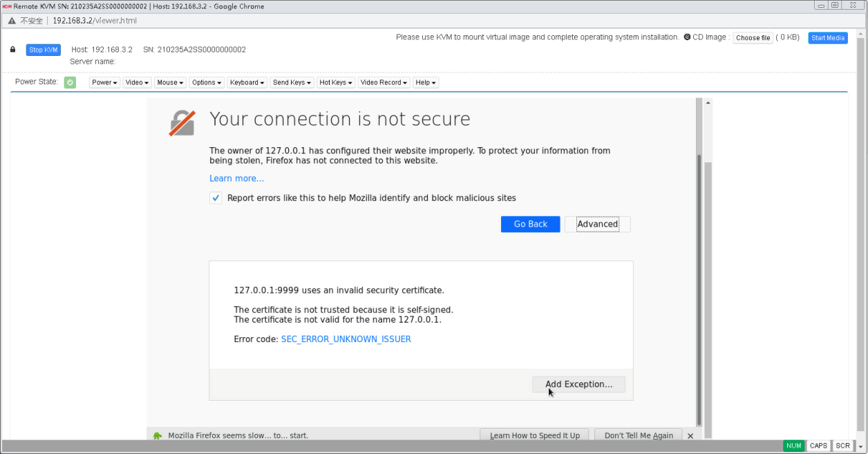Click the lock icon beside Stop KVM
The width and height of the screenshot is (868, 454).
click(12, 50)
